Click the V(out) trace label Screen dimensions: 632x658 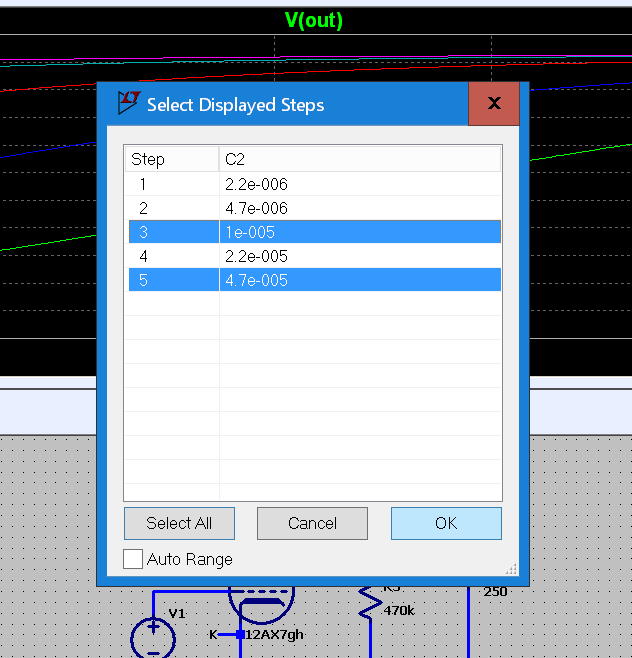(x=314, y=20)
